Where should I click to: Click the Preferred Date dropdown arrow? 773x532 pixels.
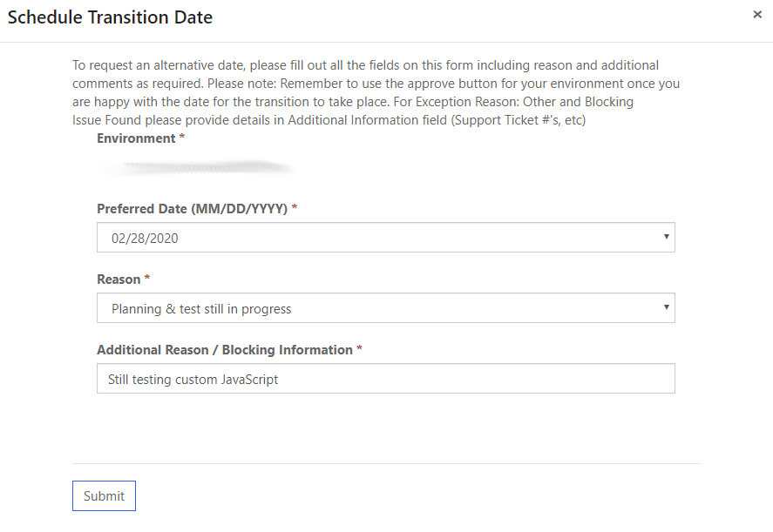tap(666, 237)
